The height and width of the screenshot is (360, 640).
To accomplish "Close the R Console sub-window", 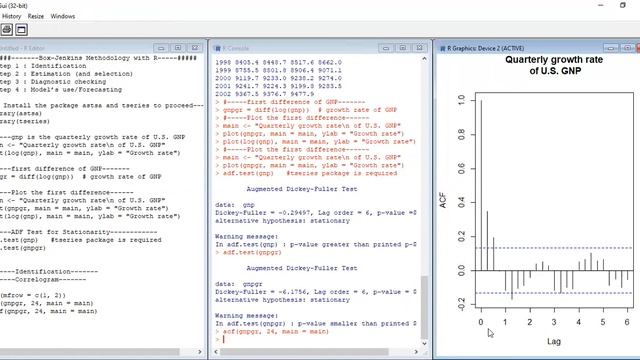I will click(x=420, y=48).
